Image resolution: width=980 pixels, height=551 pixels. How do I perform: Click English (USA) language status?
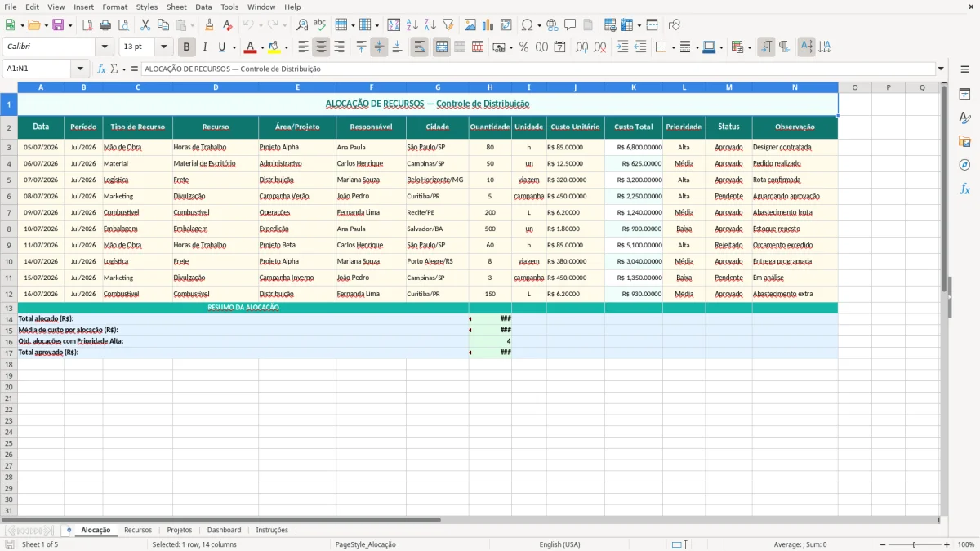(559, 544)
